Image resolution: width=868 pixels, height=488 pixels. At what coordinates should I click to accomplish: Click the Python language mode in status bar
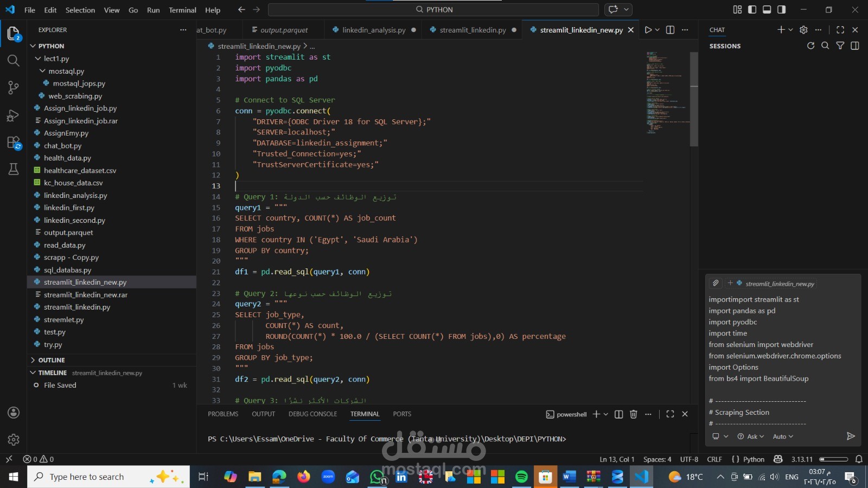(x=754, y=459)
